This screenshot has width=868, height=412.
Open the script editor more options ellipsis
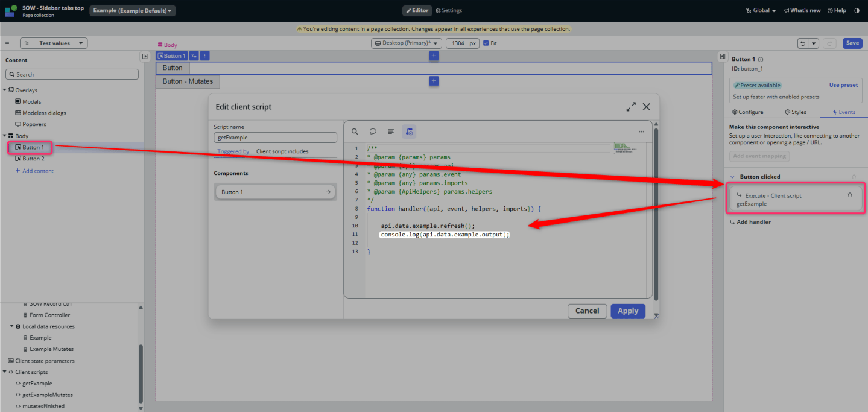pos(641,132)
